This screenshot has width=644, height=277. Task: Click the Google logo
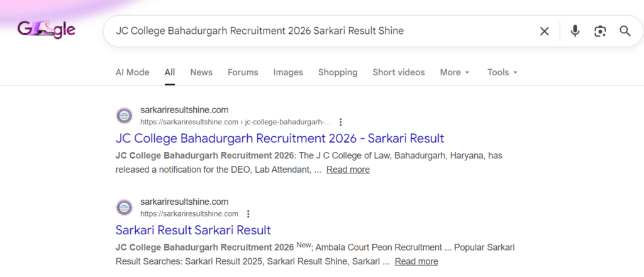[x=47, y=30]
